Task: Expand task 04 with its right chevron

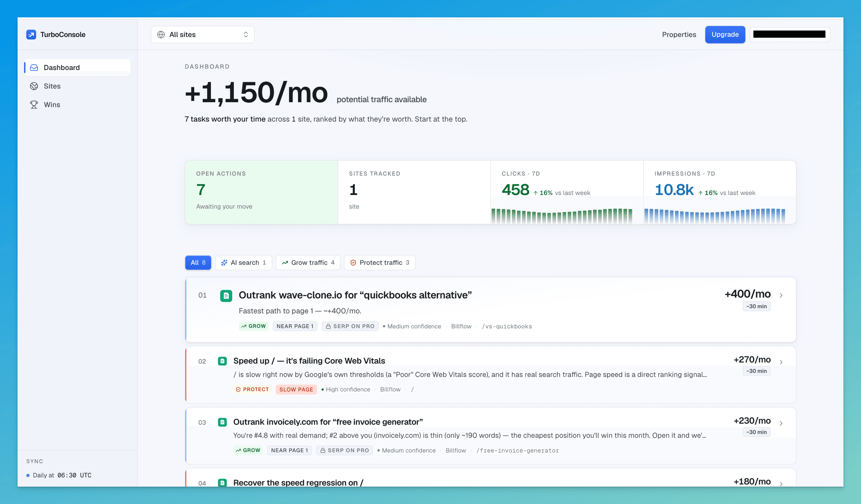Action: 781,484
